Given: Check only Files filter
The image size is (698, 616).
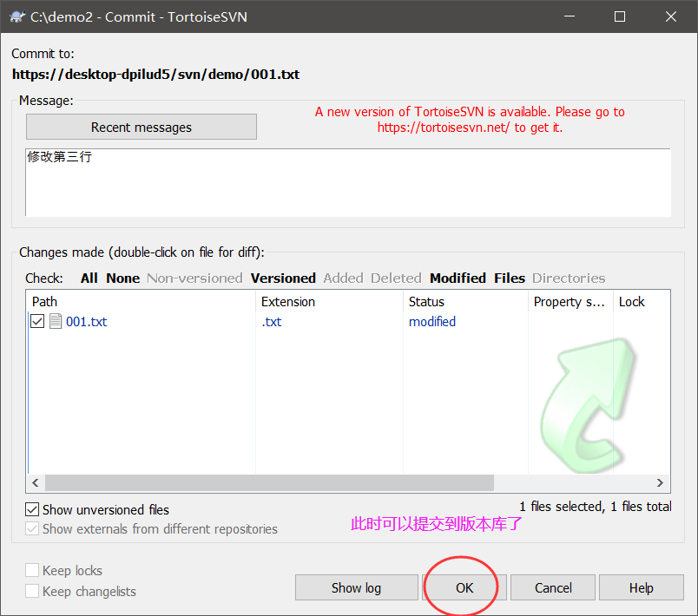Looking at the screenshot, I should click(x=510, y=278).
